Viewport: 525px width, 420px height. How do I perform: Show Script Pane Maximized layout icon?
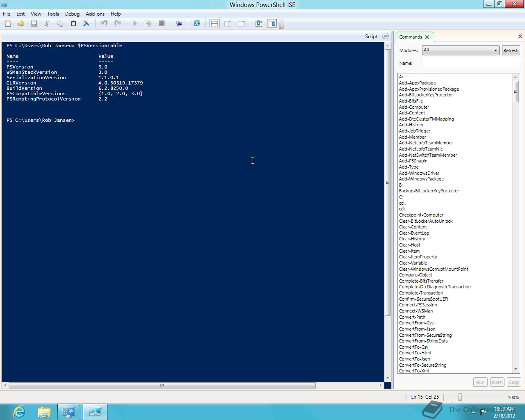pyautogui.click(x=241, y=24)
